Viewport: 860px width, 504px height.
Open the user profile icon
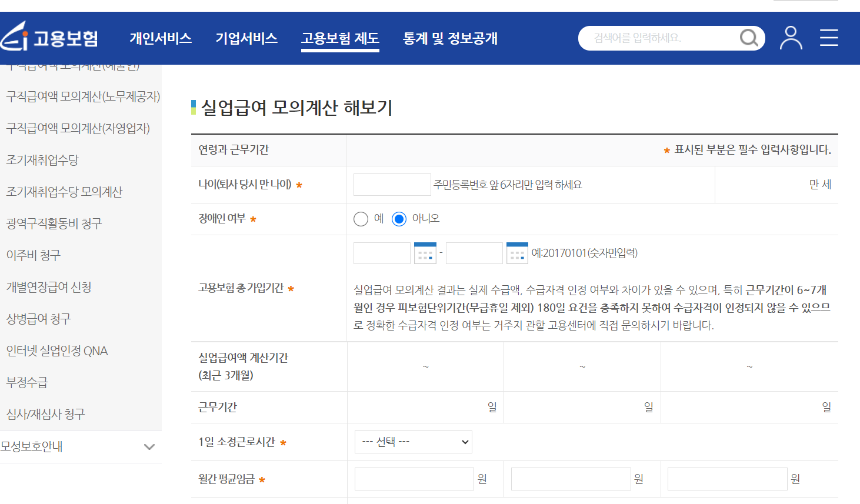point(791,38)
